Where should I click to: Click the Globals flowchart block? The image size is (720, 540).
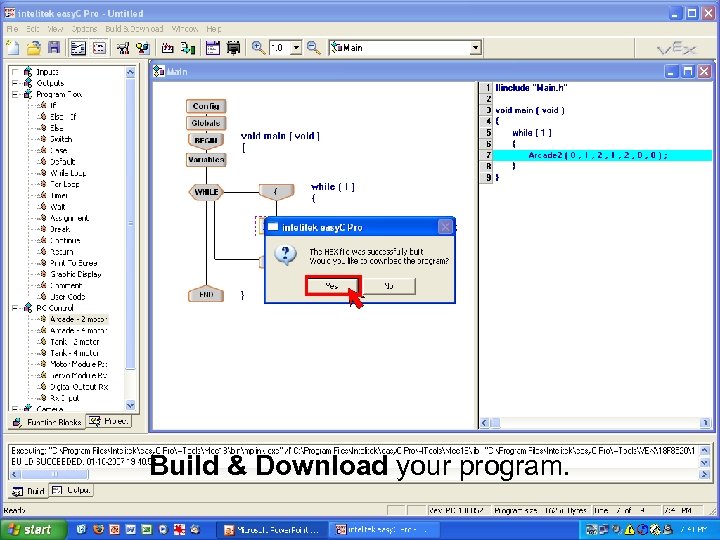[x=206, y=123]
